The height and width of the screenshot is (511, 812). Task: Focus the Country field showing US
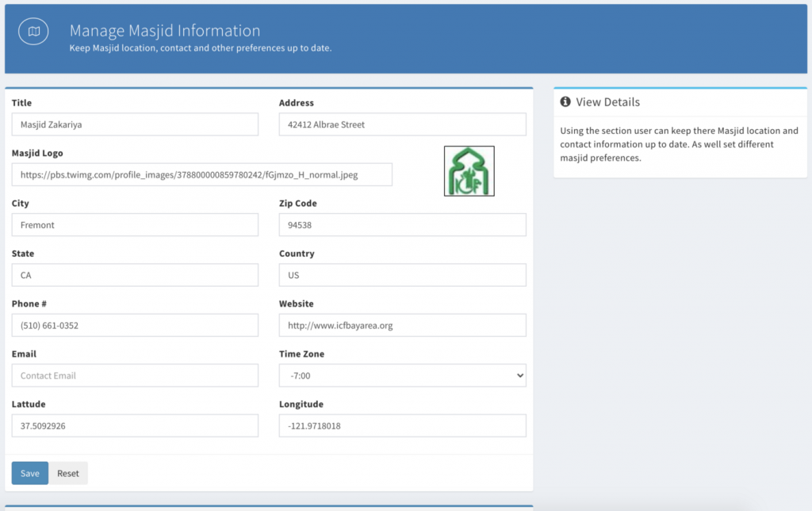(402, 275)
